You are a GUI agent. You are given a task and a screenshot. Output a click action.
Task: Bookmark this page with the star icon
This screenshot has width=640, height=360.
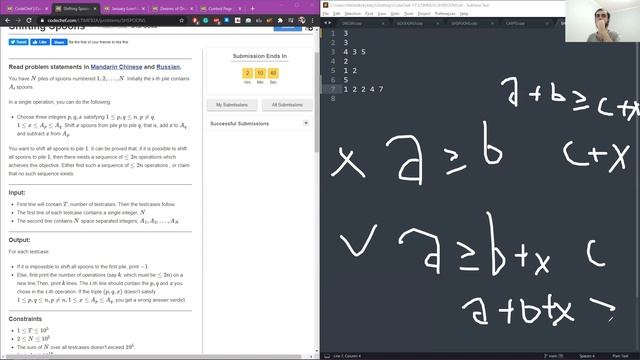click(x=182, y=20)
